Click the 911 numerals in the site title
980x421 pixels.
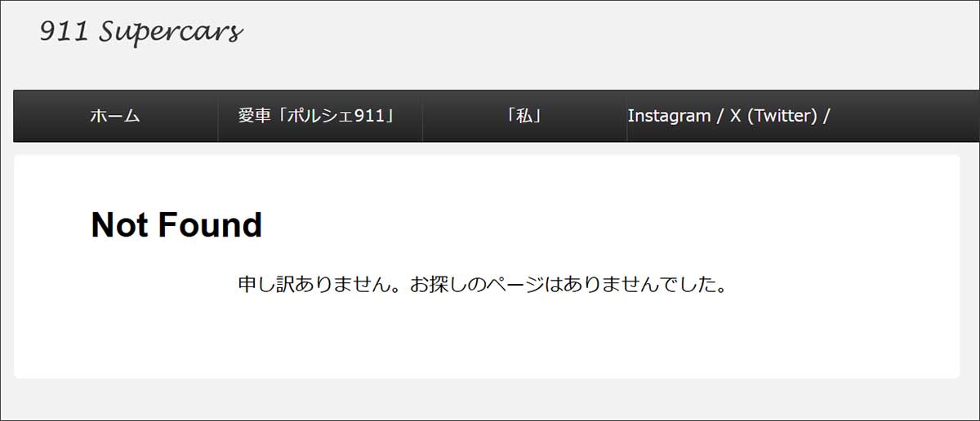(x=65, y=31)
